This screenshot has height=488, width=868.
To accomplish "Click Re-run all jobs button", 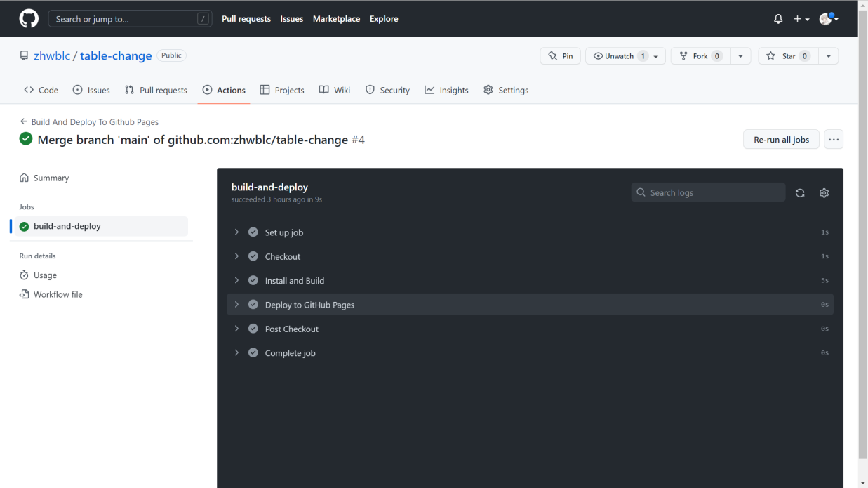I will (x=781, y=139).
